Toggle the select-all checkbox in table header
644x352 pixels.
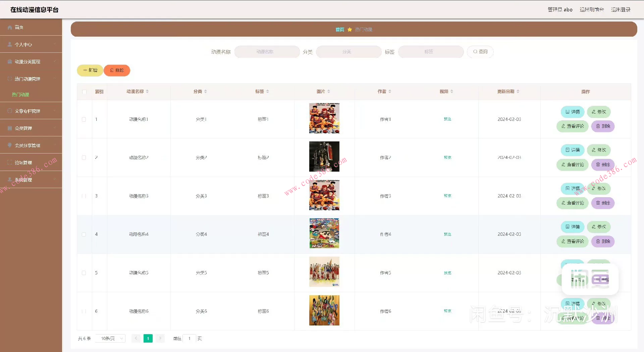[x=84, y=92]
